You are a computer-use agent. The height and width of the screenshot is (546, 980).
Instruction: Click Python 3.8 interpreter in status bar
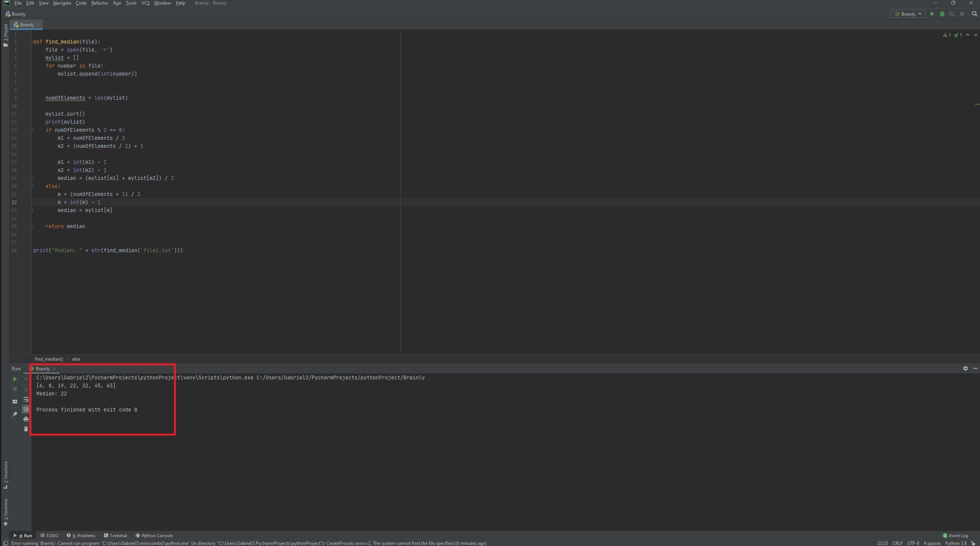coord(956,543)
